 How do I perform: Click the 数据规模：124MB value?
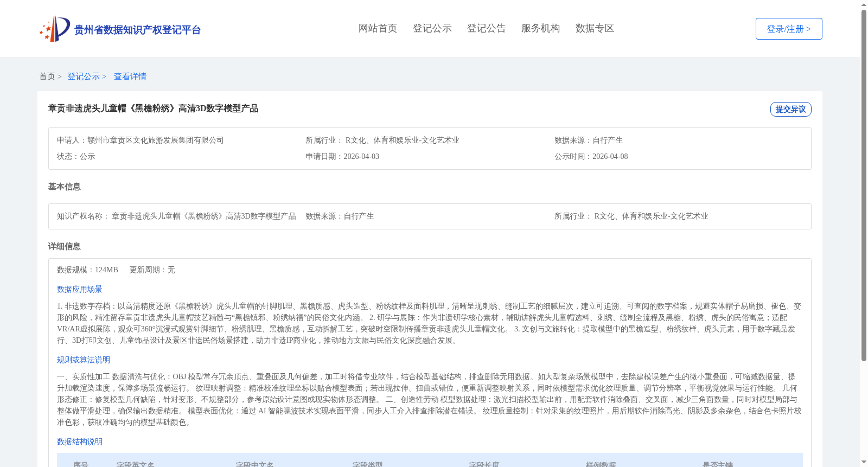[x=87, y=270]
